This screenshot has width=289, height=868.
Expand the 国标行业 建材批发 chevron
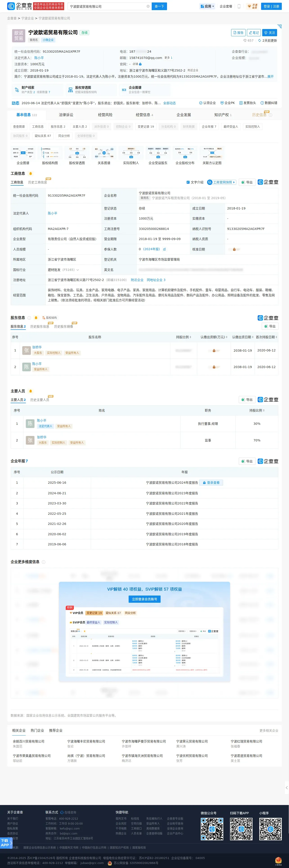point(78,270)
